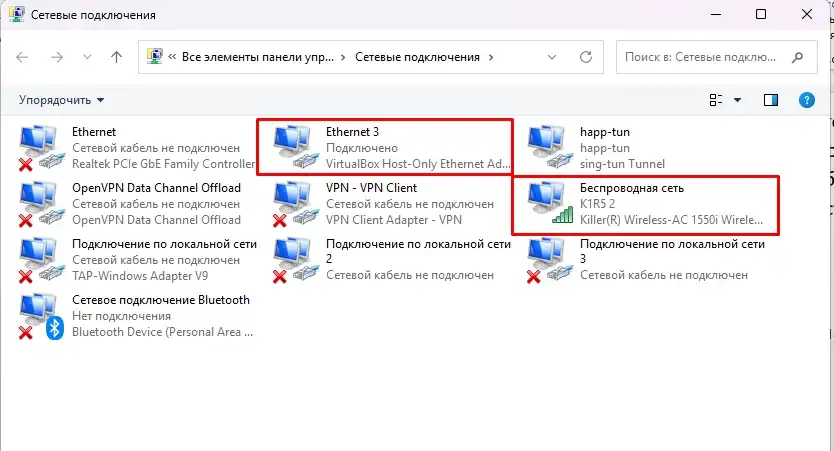Select Подключение по локальной сети TAP-Windows icon
The width and height of the screenshot is (834, 451).
pos(39,260)
